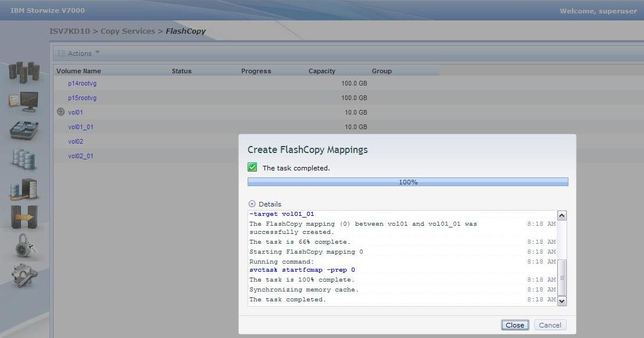This screenshot has width=644, height=338.
Task: Click the IBM Storwize V7000 title
Action: (48, 10)
